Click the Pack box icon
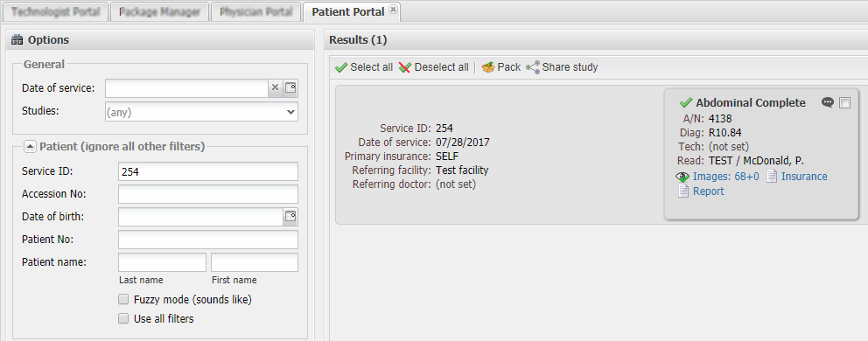 pos(487,67)
